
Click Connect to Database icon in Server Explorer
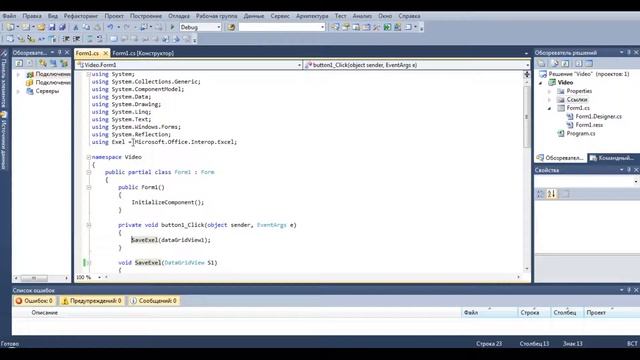[x=42, y=63]
